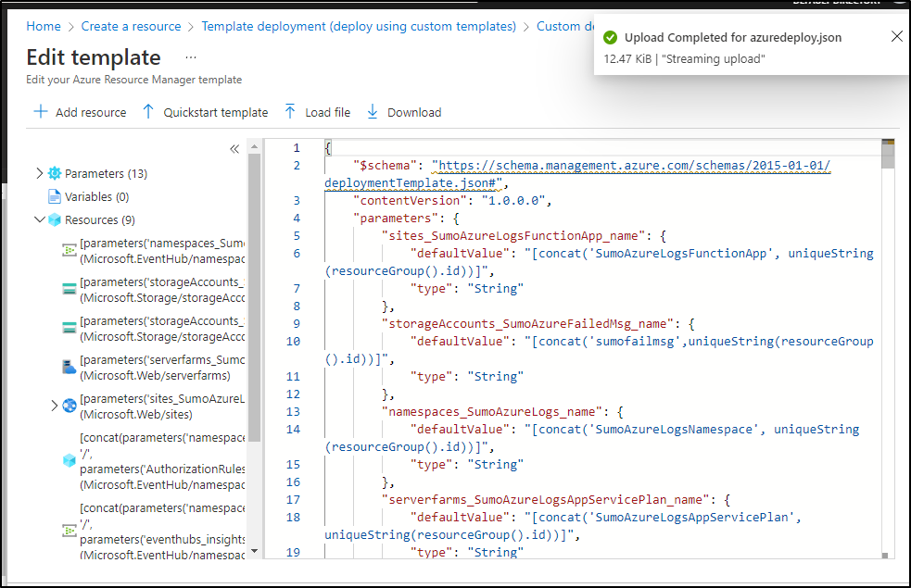Select the eventhubs_insights EventHub resource
Screen dimensions: 911x588
tap(162, 532)
